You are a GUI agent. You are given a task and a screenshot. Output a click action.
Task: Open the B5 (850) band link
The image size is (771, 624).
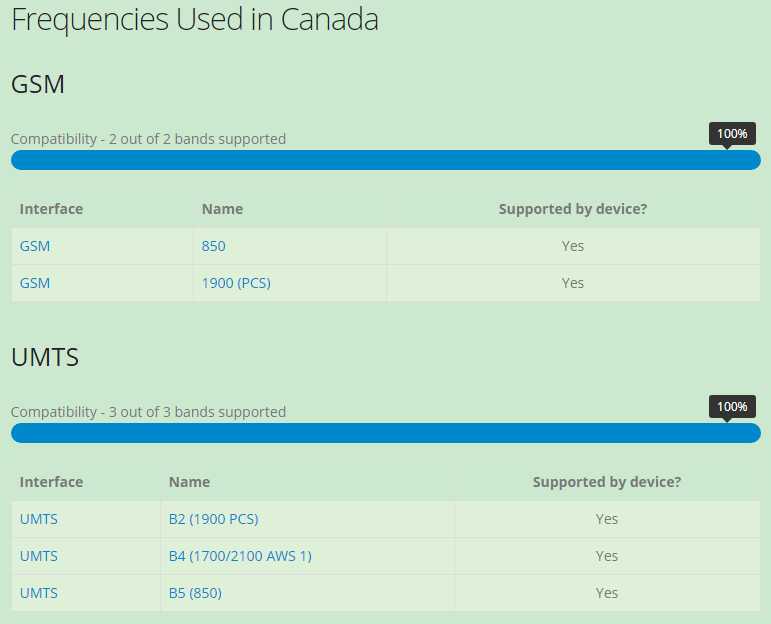point(195,593)
